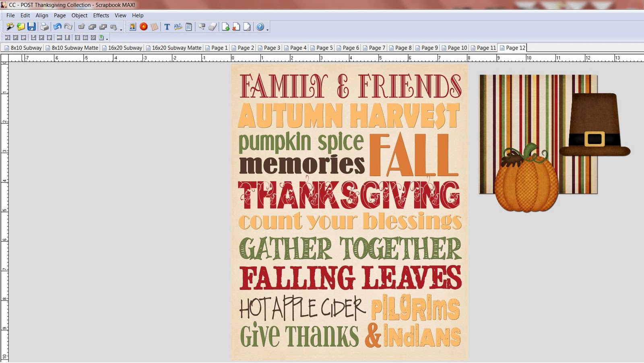Screen dimensions: 644x363
Task: Expand the dropdown arrow beside the Help icon
Action: 266,29
